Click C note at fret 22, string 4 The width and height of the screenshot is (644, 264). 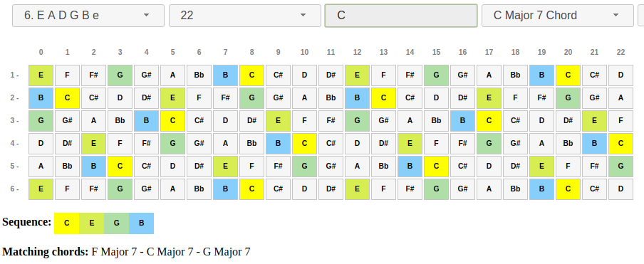[x=620, y=144]
